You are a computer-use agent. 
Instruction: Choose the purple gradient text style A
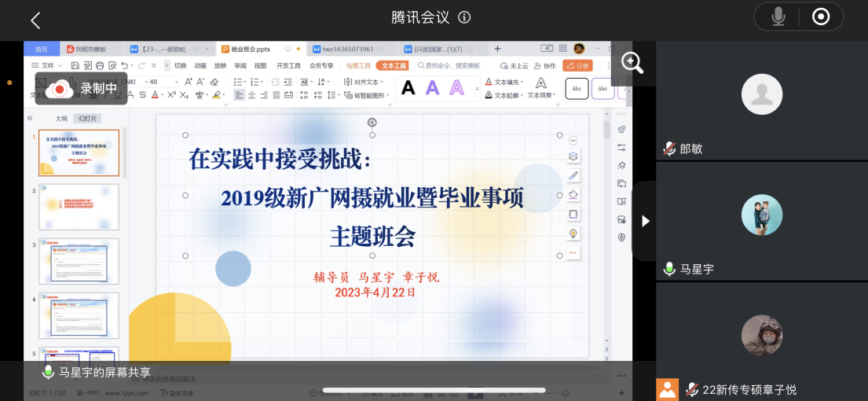(x=433, y=88)
